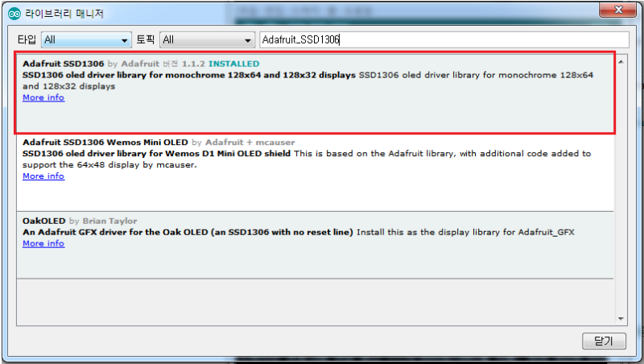Image resolution: width=644 pixels, height=364 pixels.
Task: Open More info for Wemos Mini OLED library
Action: (x=43, y=176)
